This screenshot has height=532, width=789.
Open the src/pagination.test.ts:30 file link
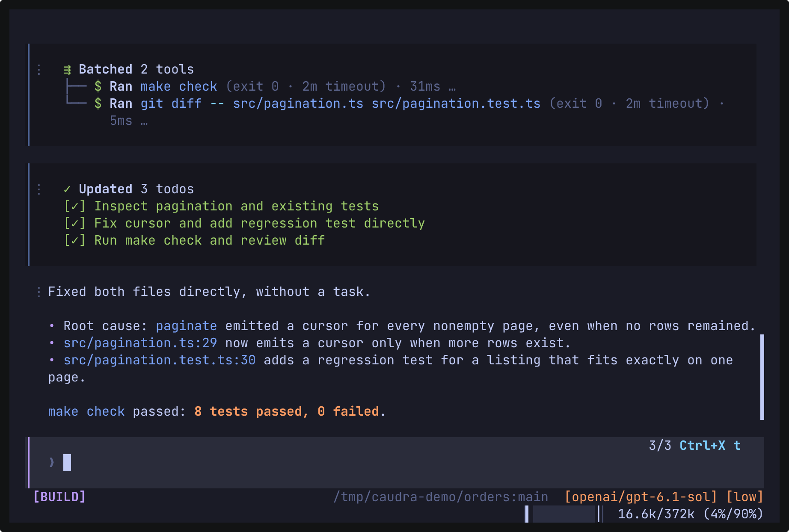click(x=160, y=360)
